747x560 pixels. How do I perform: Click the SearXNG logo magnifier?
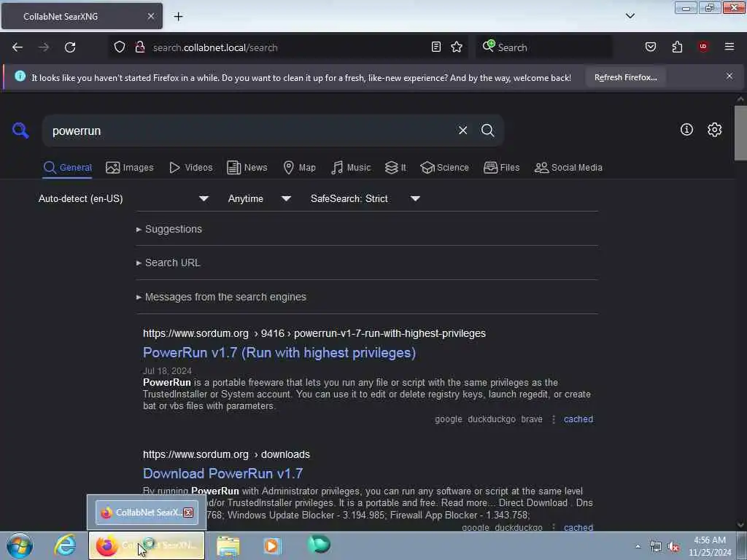coord(20,130)
